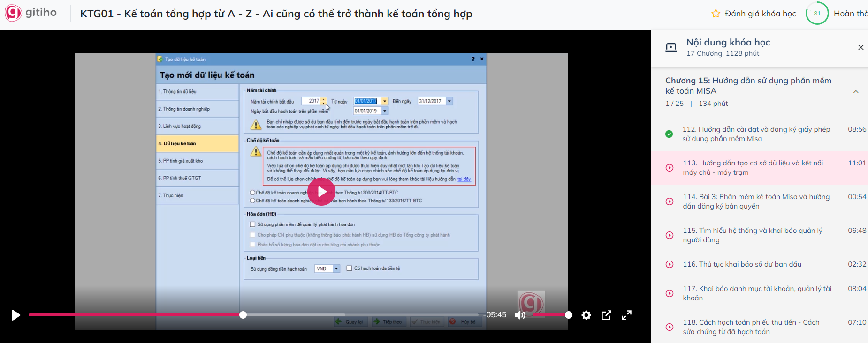
Task: Select step 4. Dữ liệu kế toán
Action: pyautogui.click(x=198, y=143)
